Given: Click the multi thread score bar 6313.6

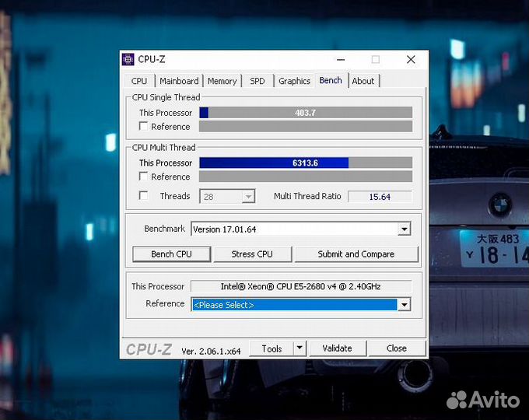Looking at the screenshot, I should coord(306,163).
